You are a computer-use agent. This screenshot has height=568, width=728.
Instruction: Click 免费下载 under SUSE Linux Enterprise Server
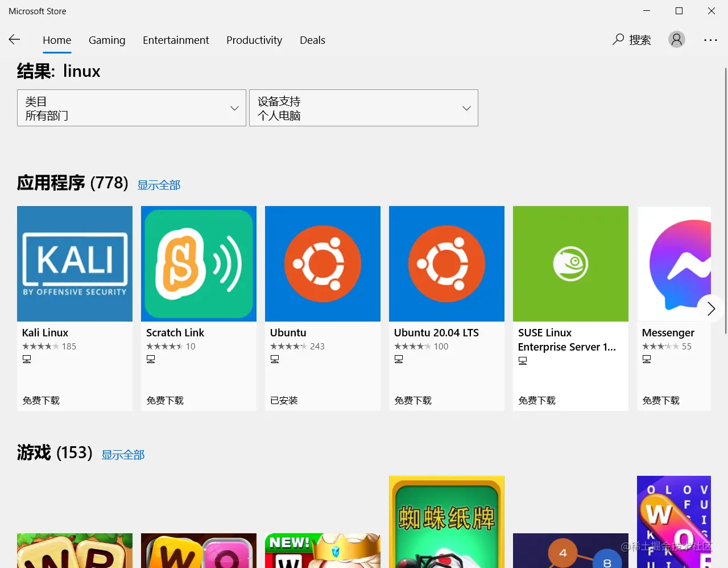[537, 401]
